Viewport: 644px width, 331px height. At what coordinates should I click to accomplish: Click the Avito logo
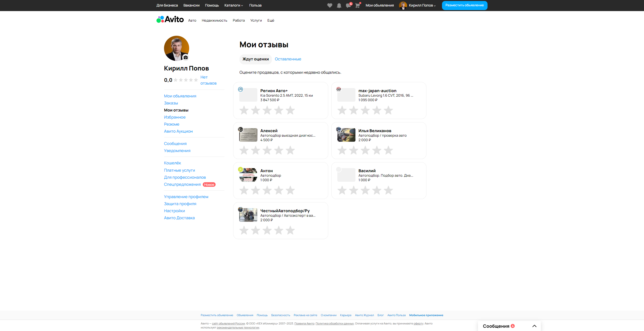(x=170, y=19)
